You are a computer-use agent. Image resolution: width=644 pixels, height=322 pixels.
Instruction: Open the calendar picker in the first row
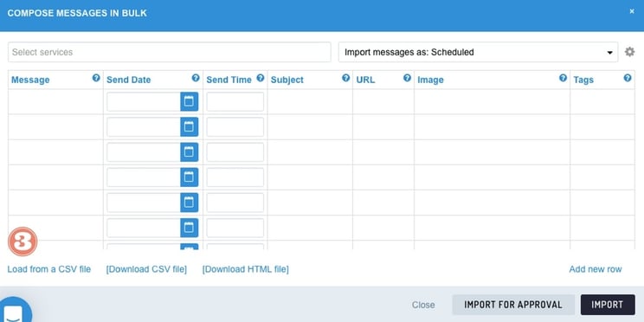(x=189, y=101)
